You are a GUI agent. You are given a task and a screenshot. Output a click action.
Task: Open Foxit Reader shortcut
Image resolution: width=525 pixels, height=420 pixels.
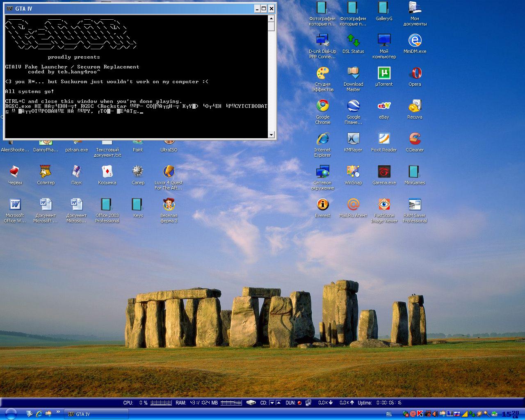click(384, 142)
